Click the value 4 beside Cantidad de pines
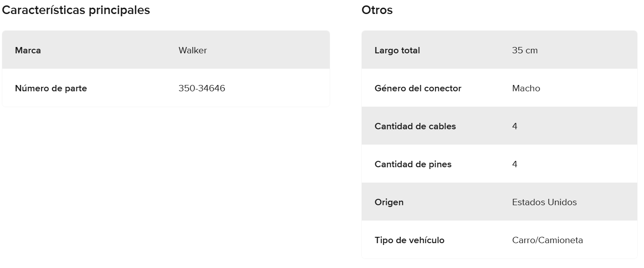The image size is (644, 268). pyautogui.click(x=515, y=164)
